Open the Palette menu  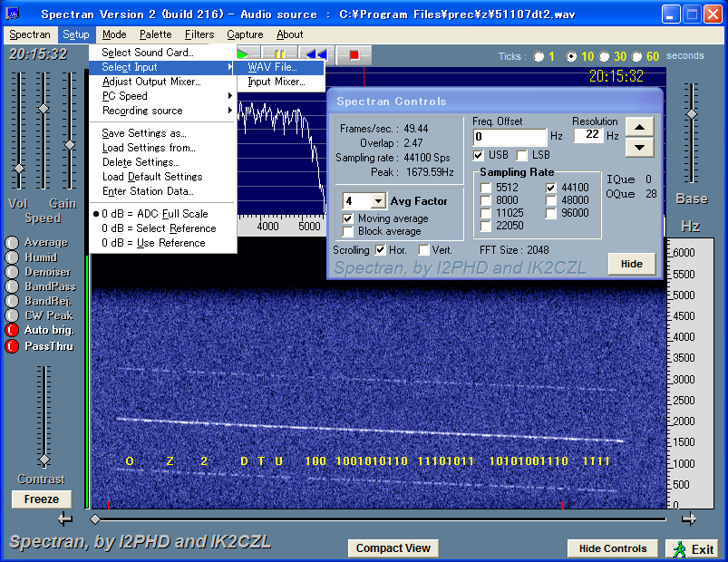pos(156,34)
